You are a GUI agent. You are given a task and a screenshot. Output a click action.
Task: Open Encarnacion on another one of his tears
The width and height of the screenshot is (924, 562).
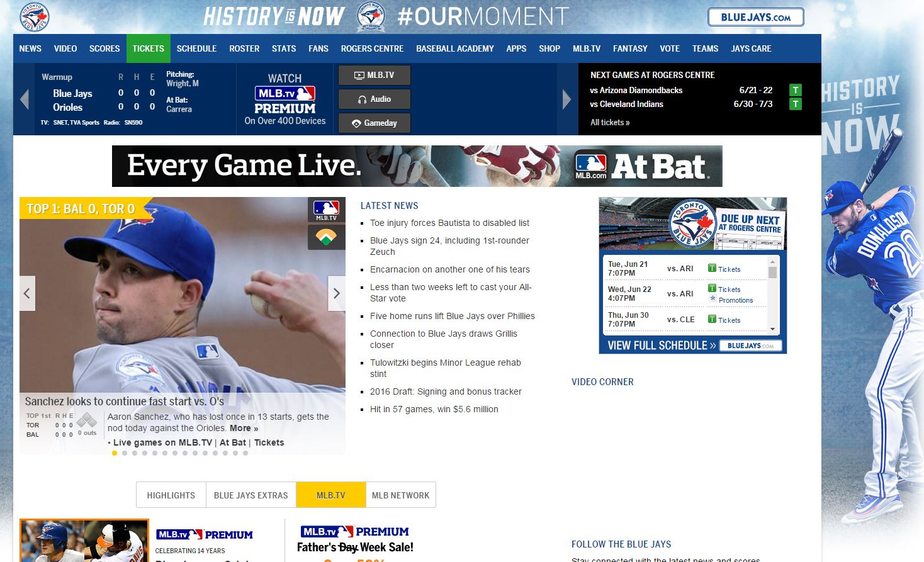coord(450,269)
